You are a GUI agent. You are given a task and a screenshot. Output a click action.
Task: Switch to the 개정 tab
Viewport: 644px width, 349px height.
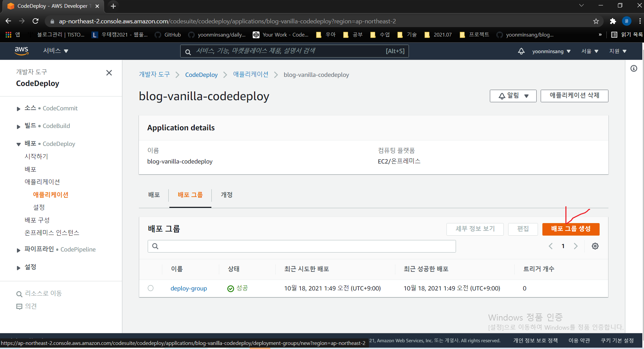point(227,195)
